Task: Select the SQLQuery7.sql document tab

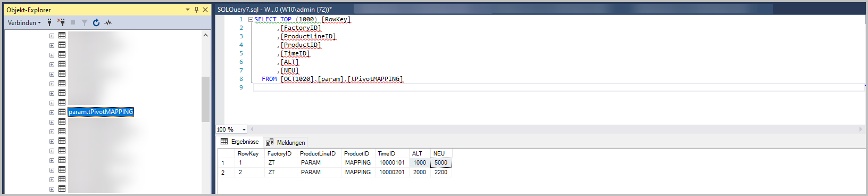Action: (x=274, y=9)
